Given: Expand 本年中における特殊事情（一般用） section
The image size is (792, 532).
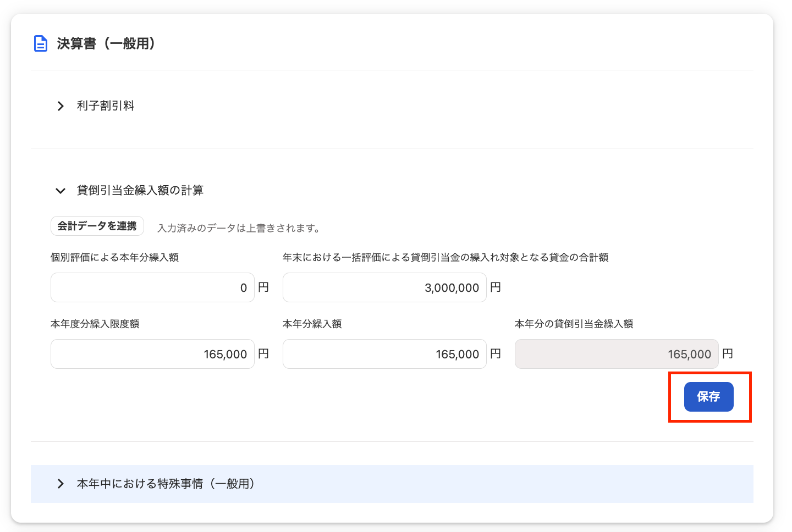Looking at the screenshot, I should click(392, 484).
